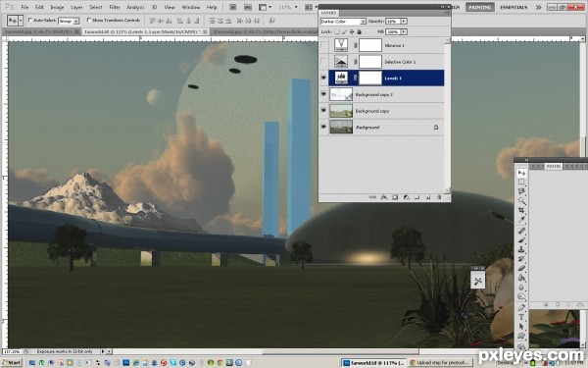Switch to the Paths tab
The height and width of the screenshot is (368, 588).
553,166
